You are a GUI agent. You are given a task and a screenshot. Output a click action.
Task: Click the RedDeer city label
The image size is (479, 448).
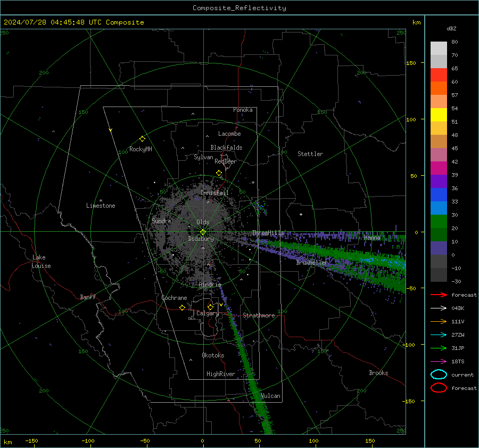click(226, 161)
